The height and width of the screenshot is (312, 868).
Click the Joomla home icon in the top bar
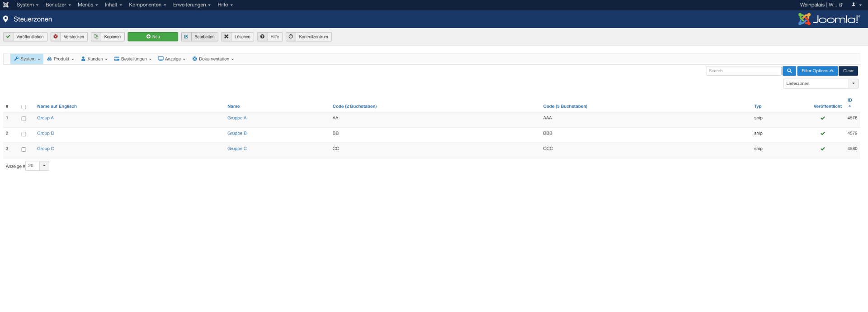point(6,5)
